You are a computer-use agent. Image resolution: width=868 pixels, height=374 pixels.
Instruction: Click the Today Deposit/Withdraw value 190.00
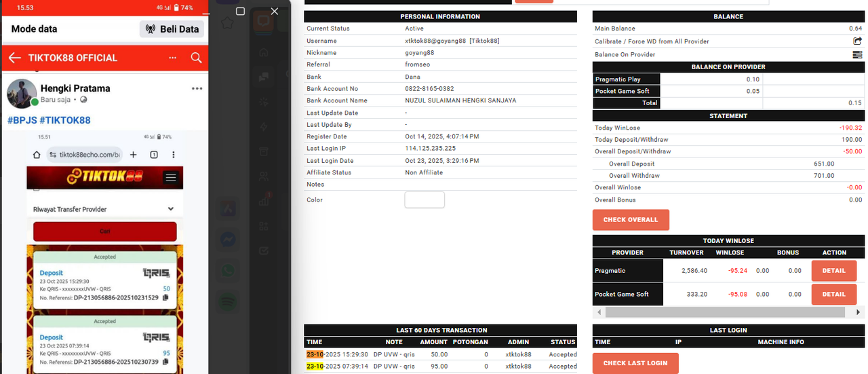tap(852, 140)
